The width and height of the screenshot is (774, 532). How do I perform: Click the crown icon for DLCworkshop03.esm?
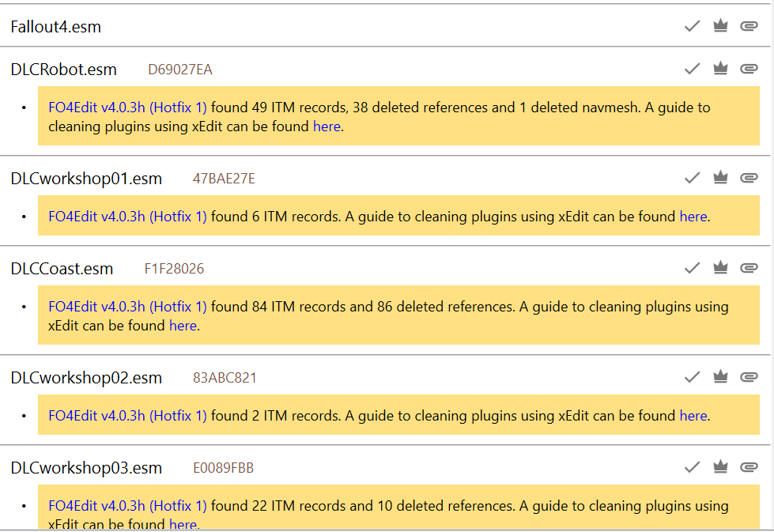(x=720, y=467)
